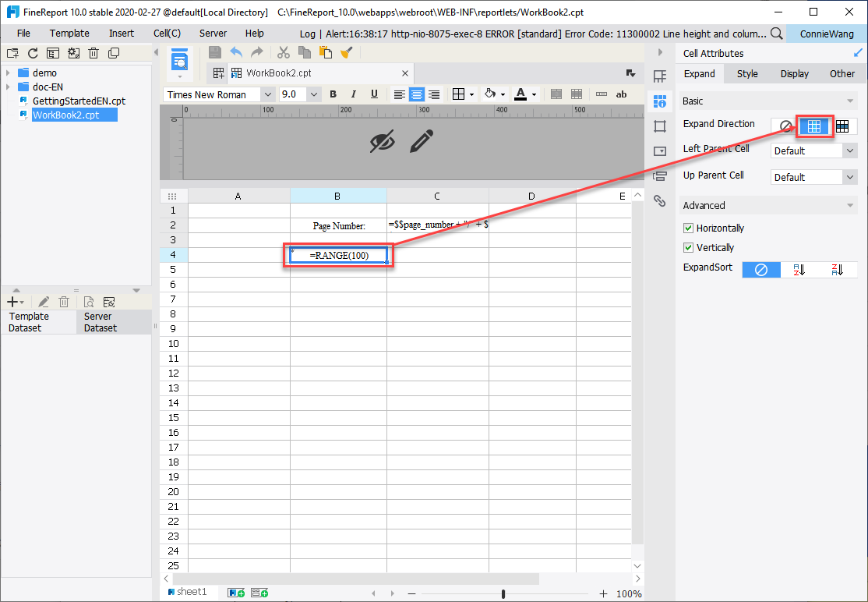Open the Cell Attributes panel icon
Viewport: 868px width, 602px height.
coord(659,101)
